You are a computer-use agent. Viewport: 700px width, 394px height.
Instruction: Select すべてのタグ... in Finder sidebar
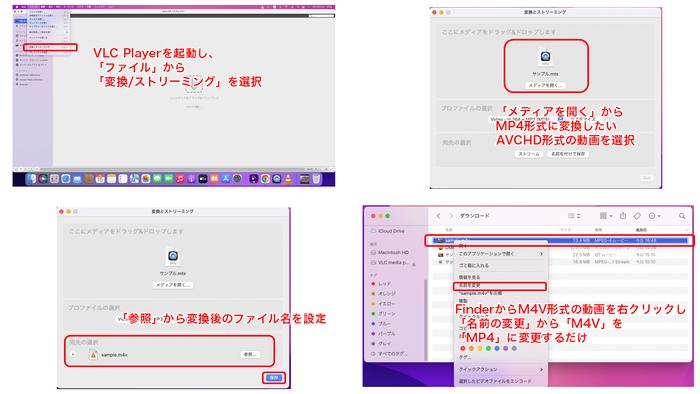tap(388, 354)
